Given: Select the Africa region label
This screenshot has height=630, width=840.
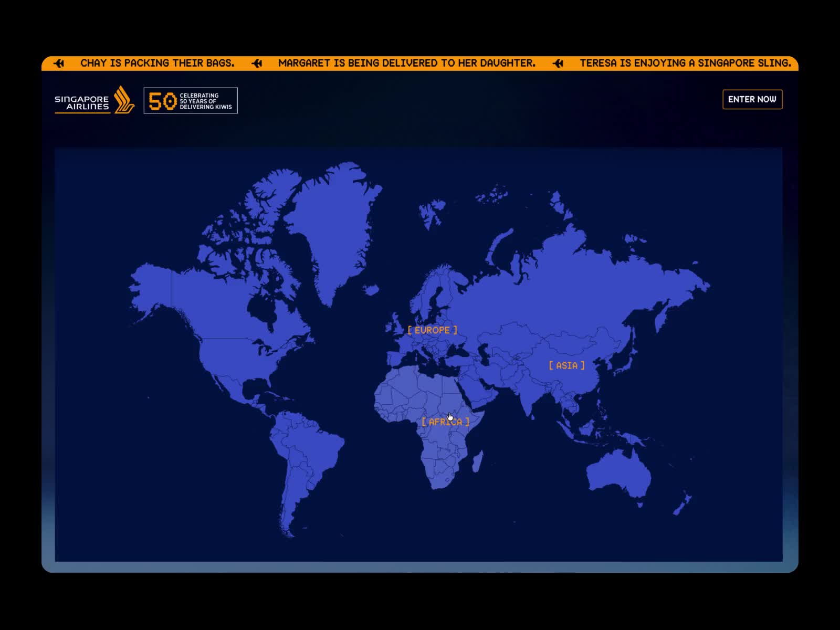Looking at the screenshot, I should click(x=445, y=422).
